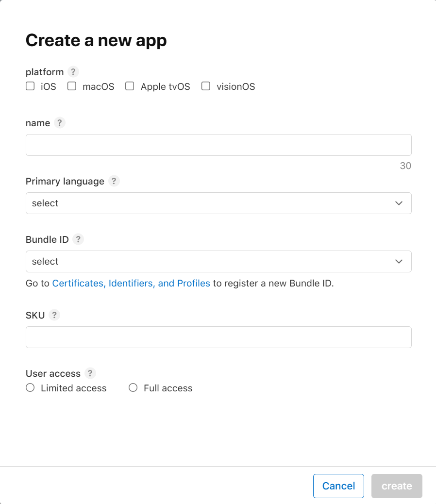Expand the Bundle ID select menu
Screen dimensions: 436x504
218,261
